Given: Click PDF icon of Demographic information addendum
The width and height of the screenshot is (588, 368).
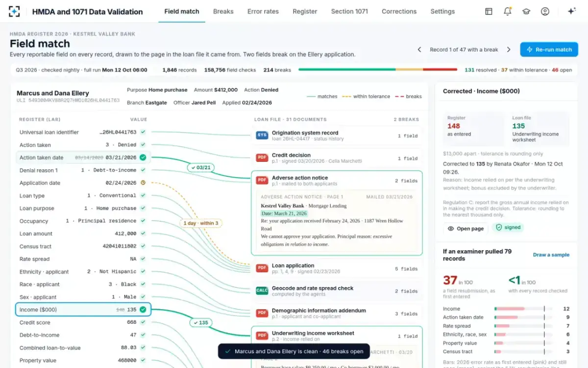Looking at the screenshot, I should pos(262,313).
